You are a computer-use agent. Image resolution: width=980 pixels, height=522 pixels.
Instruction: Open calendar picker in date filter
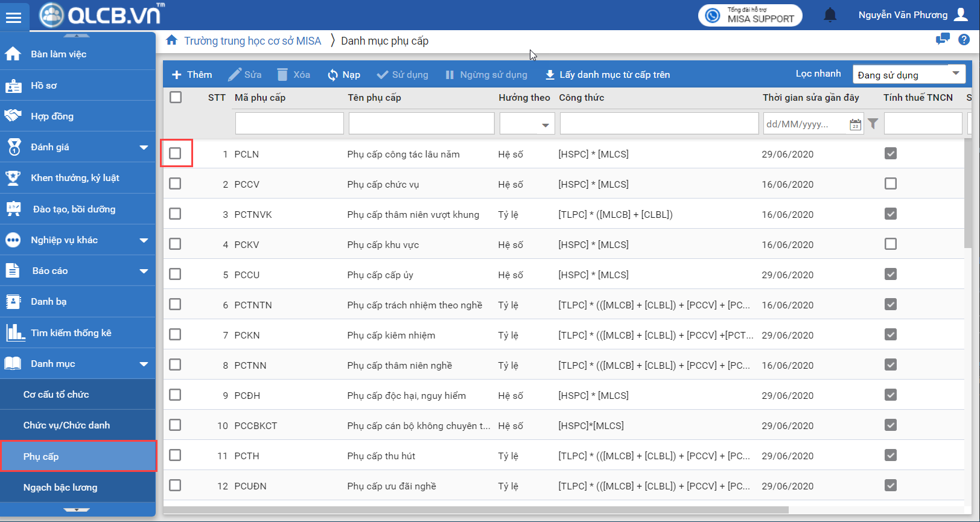point(855,124)
